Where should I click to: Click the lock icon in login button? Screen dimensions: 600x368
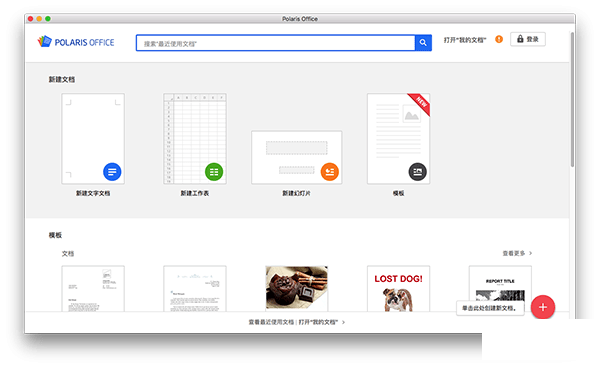click(x=520, y=39)
